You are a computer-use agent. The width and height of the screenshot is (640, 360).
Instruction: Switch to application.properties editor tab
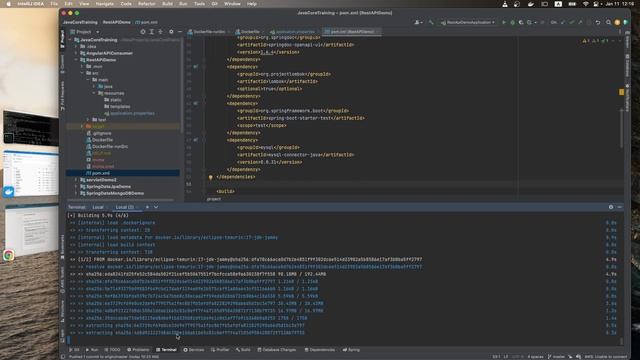tap(292, 31)
